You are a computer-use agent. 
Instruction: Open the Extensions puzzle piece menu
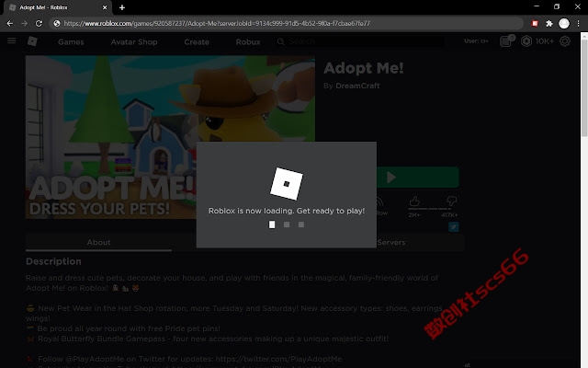point(549,23)
